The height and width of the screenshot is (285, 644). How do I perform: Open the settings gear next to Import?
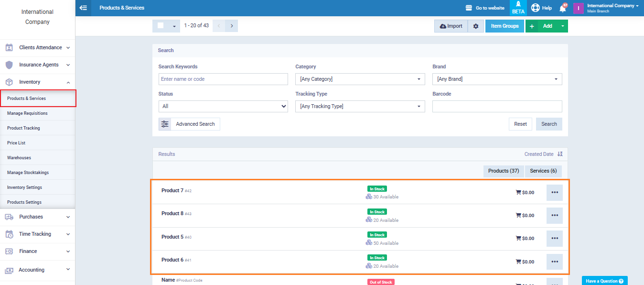tap(475, 26)
